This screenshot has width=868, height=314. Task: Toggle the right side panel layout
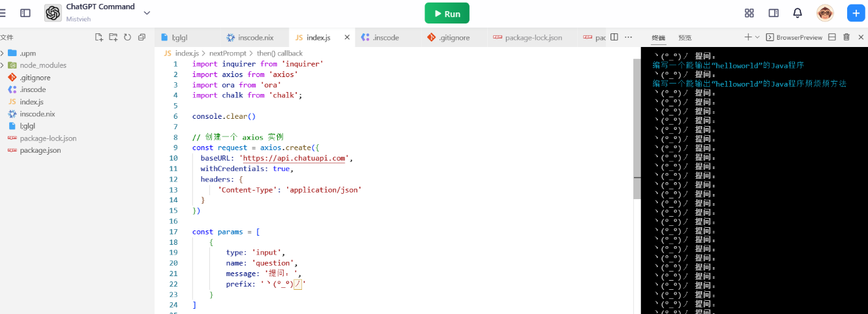[x=773, y=13]
